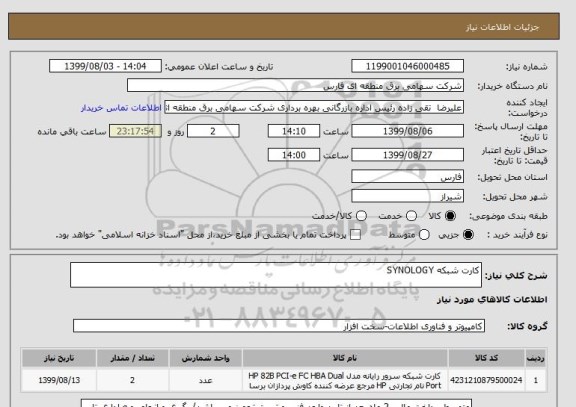Click the تعداد / مقدار column header
The image size is (576, 407).
[133, 358]
